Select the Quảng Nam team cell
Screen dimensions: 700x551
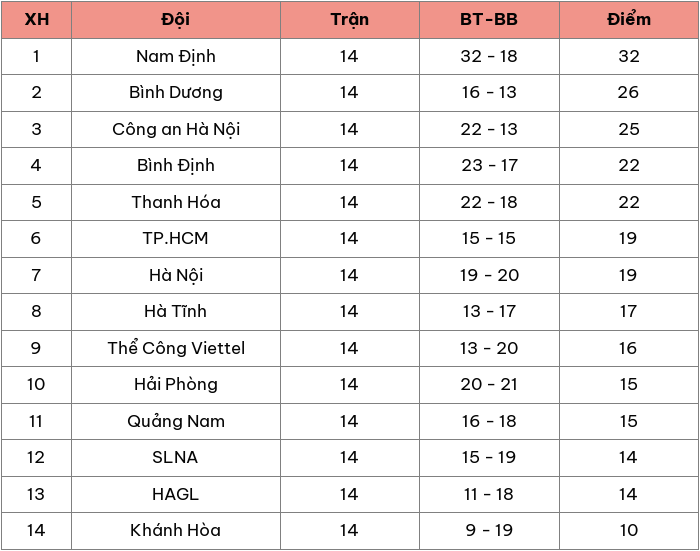point(176,421)
